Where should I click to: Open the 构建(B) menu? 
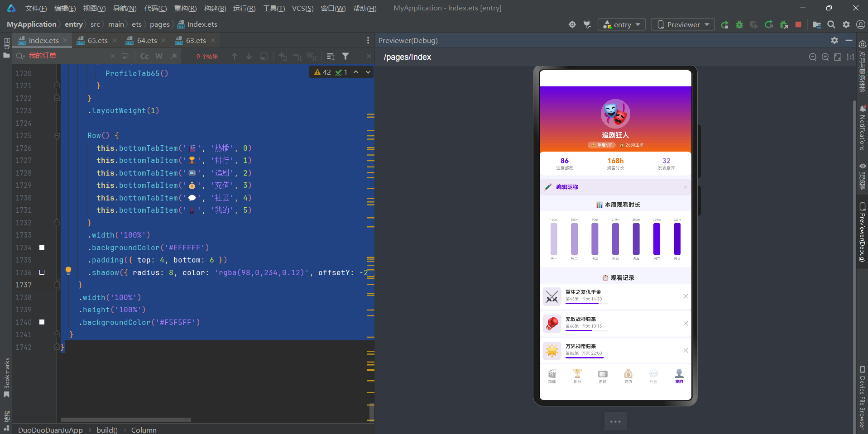pyautogui.click(x=215, y=8)
